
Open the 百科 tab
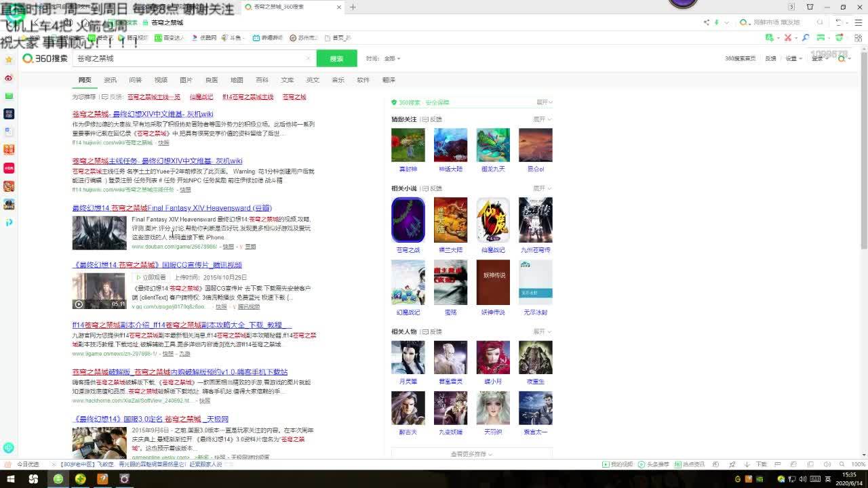point(262,80)
